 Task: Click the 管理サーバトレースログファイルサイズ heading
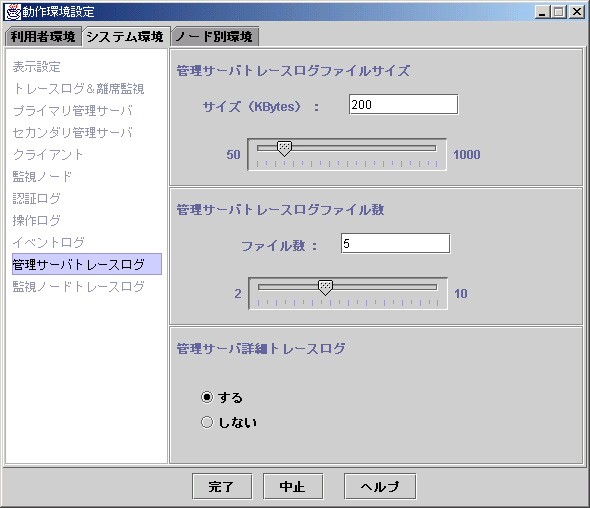click(x=293, y=71)
